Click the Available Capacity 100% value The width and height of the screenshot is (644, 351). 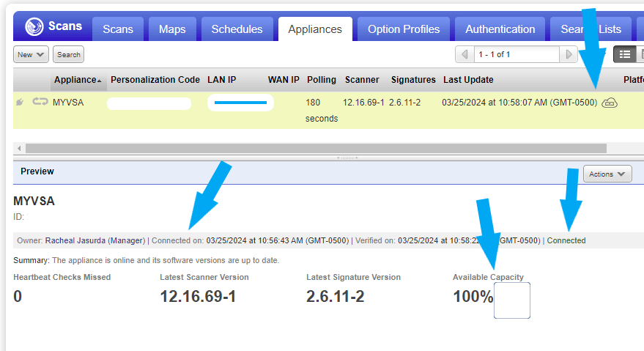(473, 296)
